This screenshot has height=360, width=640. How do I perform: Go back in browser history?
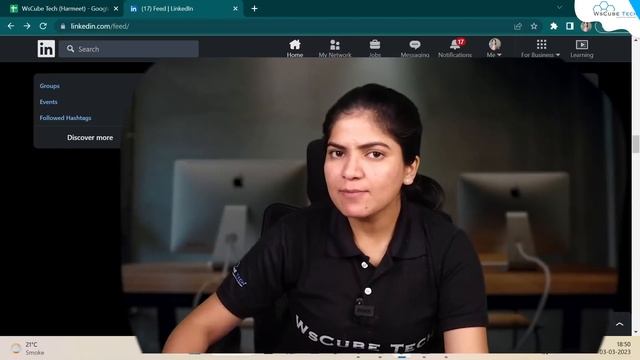coord(11,26)
